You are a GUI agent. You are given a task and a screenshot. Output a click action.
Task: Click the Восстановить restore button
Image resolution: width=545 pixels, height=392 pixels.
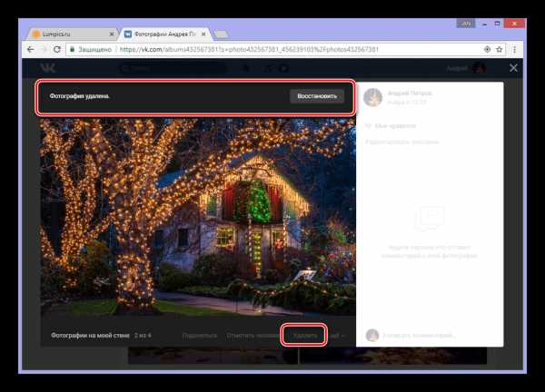(317, 96)
